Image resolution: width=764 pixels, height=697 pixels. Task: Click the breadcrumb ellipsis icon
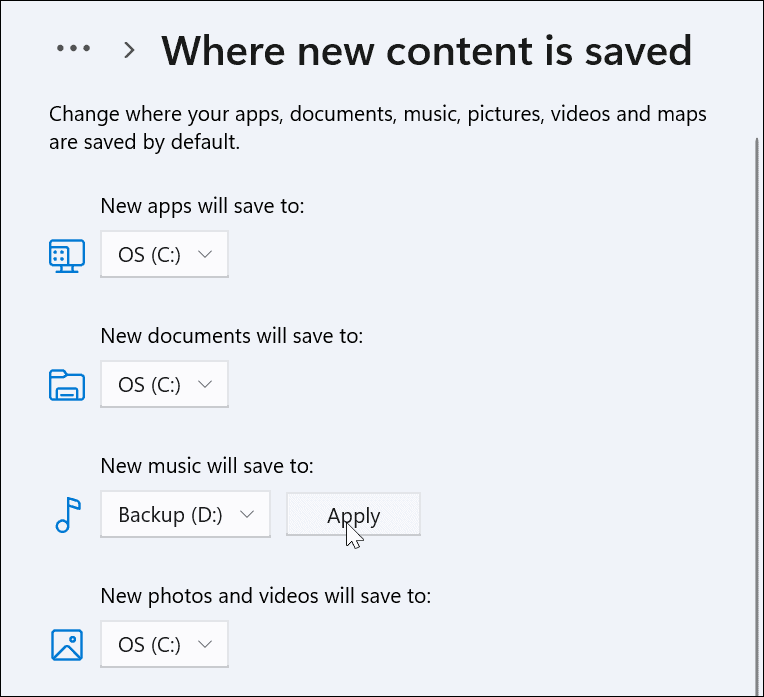(73, 49)
